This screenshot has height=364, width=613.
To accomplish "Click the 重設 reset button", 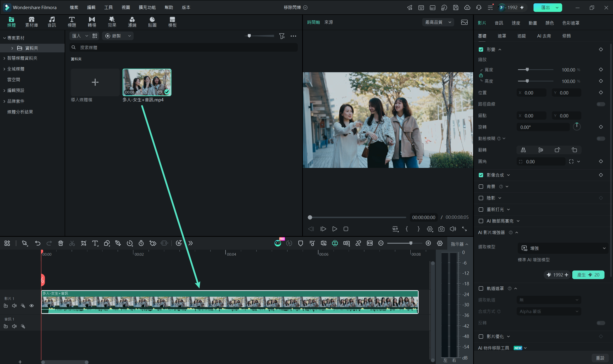I will point(600,358).
